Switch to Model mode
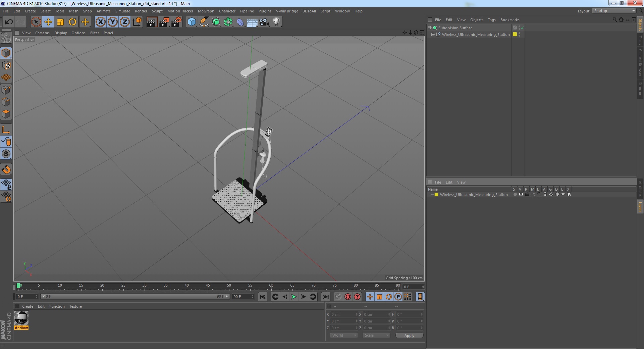This screenshot has width=644, height=349. tap(6, 53)
